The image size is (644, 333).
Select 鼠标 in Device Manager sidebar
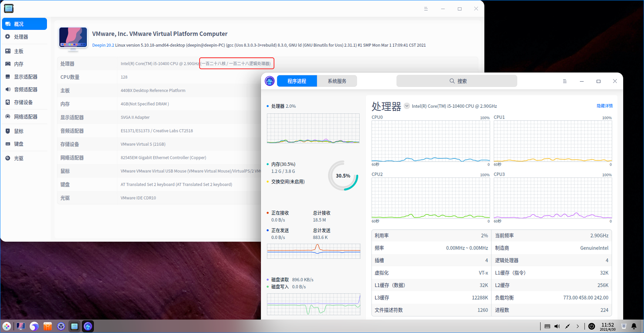(x=25, y=131)
